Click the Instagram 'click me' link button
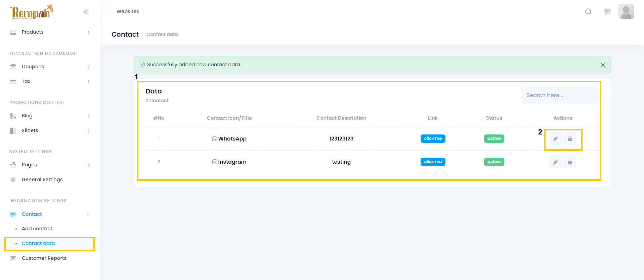 coord(433,162)
